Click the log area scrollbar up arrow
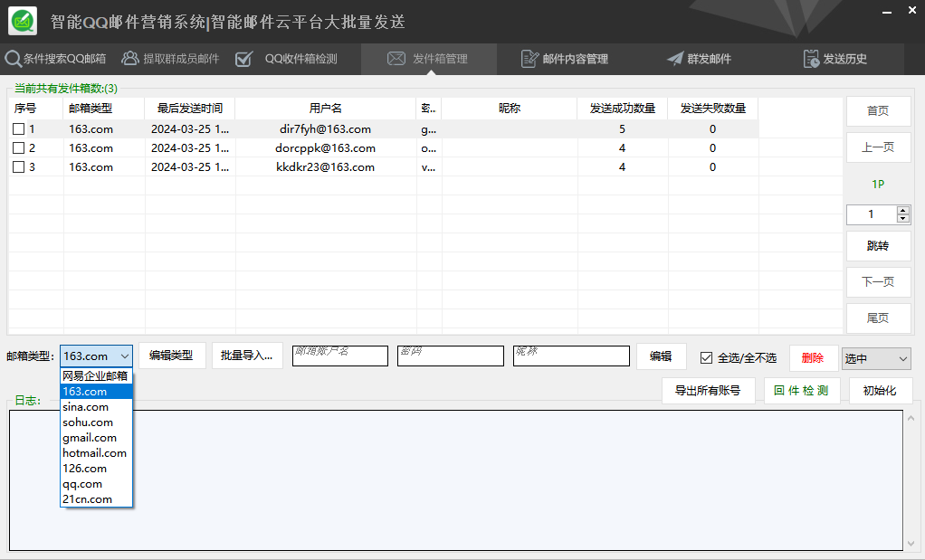 point(911,418)
